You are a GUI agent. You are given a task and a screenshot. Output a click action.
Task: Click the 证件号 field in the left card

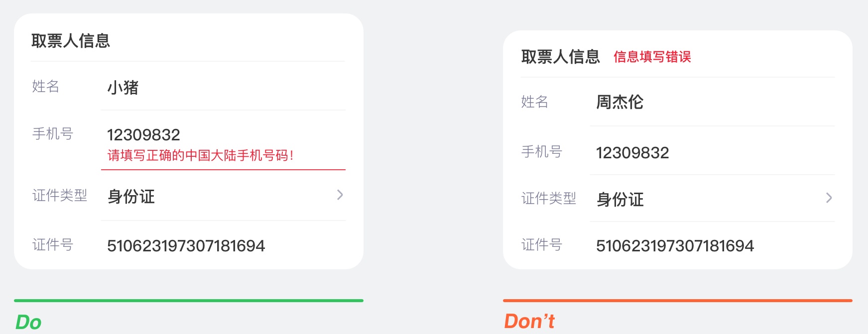pos(187,245)
